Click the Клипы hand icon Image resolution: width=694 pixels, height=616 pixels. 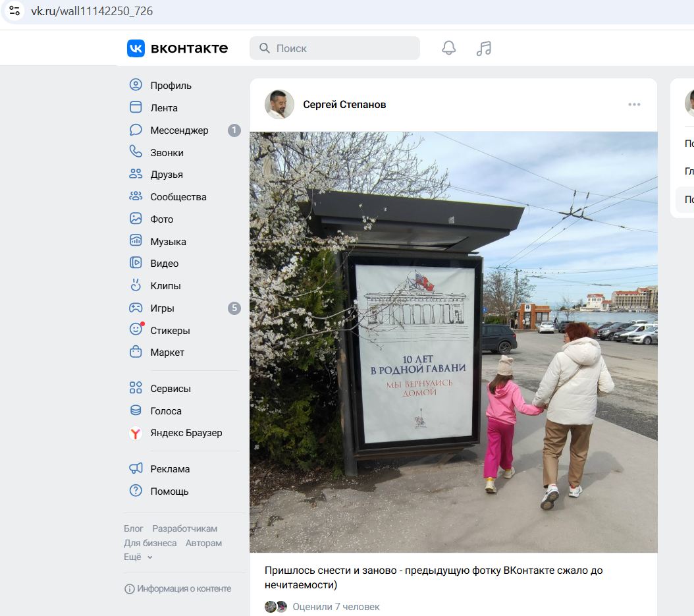coord(136,285)
